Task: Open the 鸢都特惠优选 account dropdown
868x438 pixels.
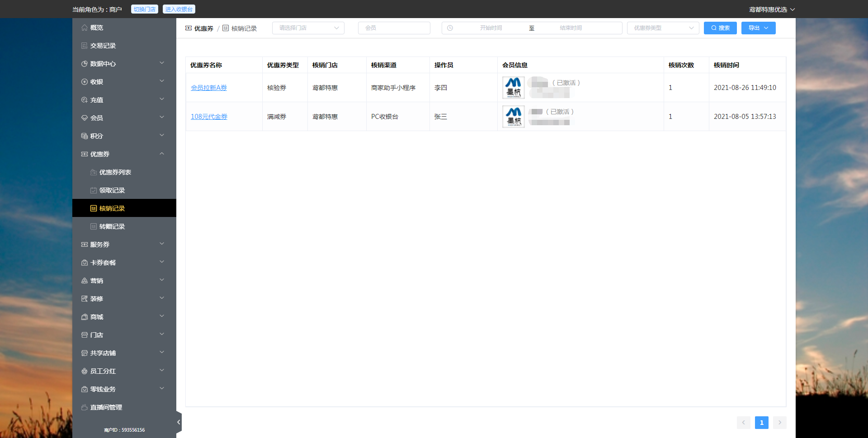Action: pyautogui.click(x=772, y=9)
